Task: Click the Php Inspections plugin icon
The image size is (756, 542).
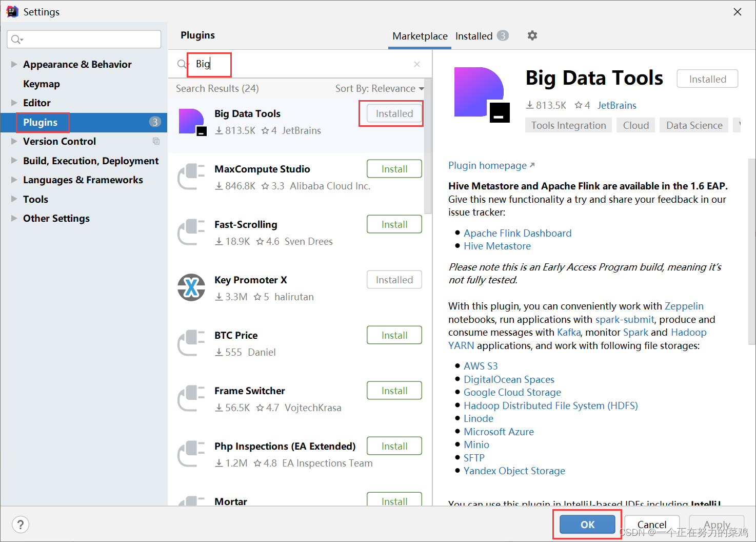Action: pyautogui.click(x=191, y=454)
